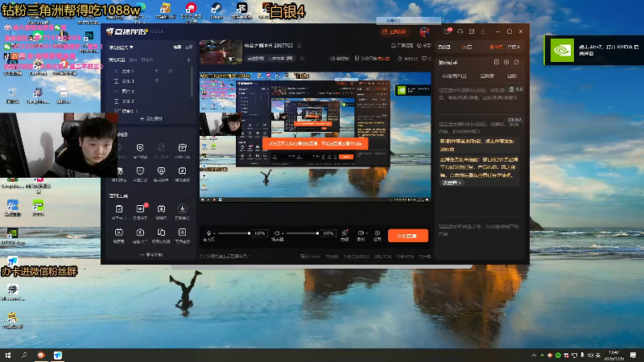Click the NVIDIA overlay notification

coord(594,50)
